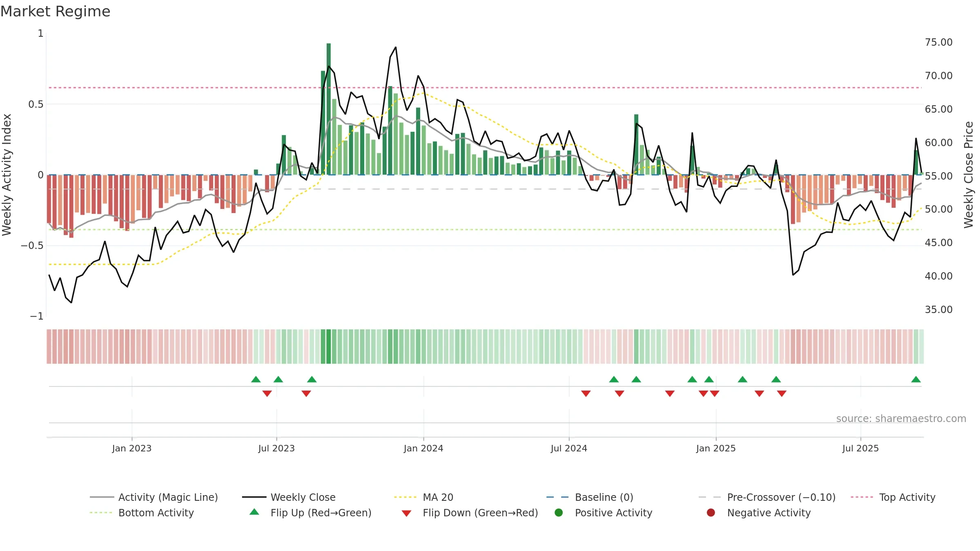Click the red Negative Activity legend dot
Image resolution: width=980 pixels, height=551 pixels.
711,513
